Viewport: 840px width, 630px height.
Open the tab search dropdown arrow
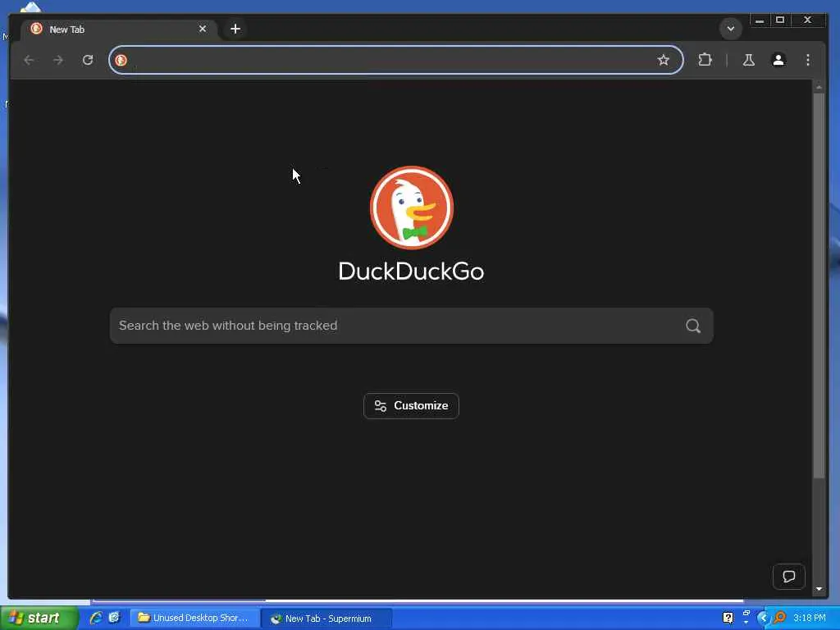(731, 29)
